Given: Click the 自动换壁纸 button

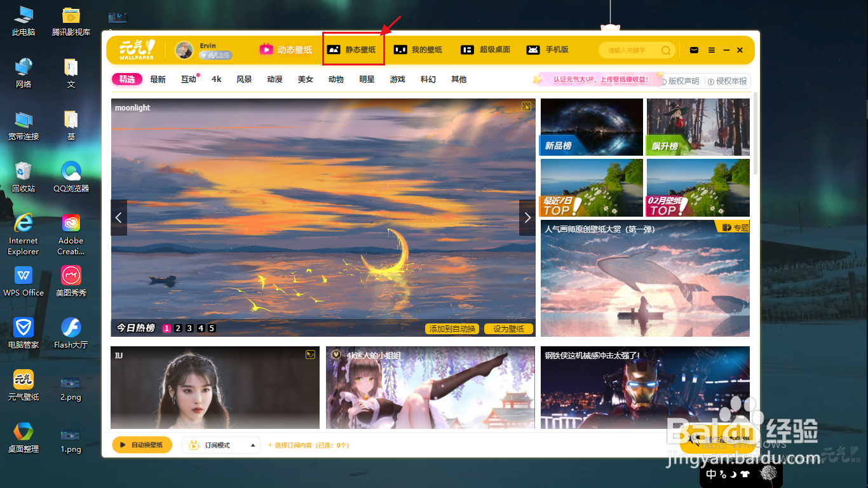Looking at the screenshot, I should pyautogui.click(x=142, y=445).
